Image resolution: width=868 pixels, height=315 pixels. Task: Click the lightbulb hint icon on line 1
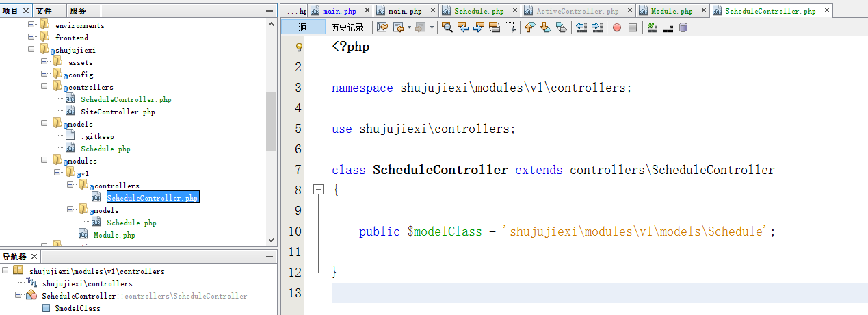(x=298, y=47)
